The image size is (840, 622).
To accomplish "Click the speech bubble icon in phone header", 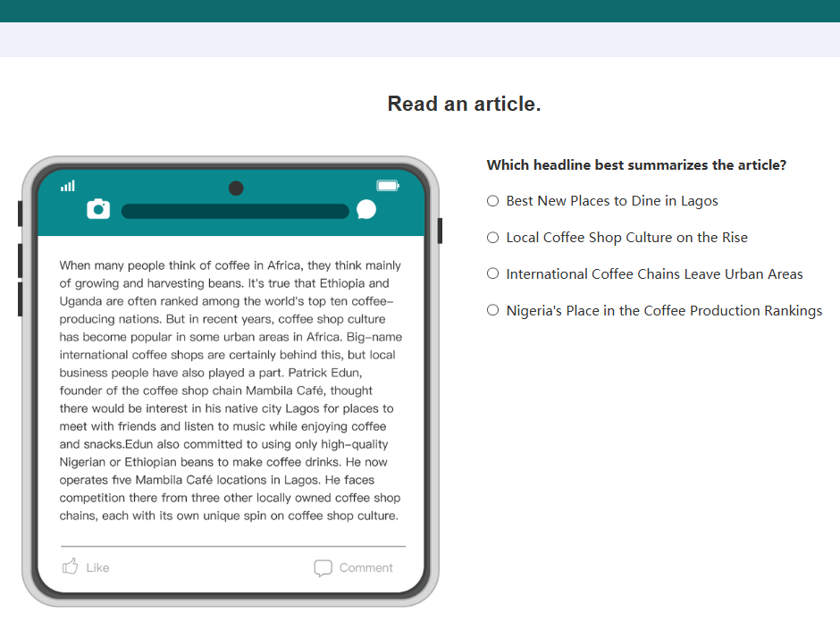I will tap(366, 209).
